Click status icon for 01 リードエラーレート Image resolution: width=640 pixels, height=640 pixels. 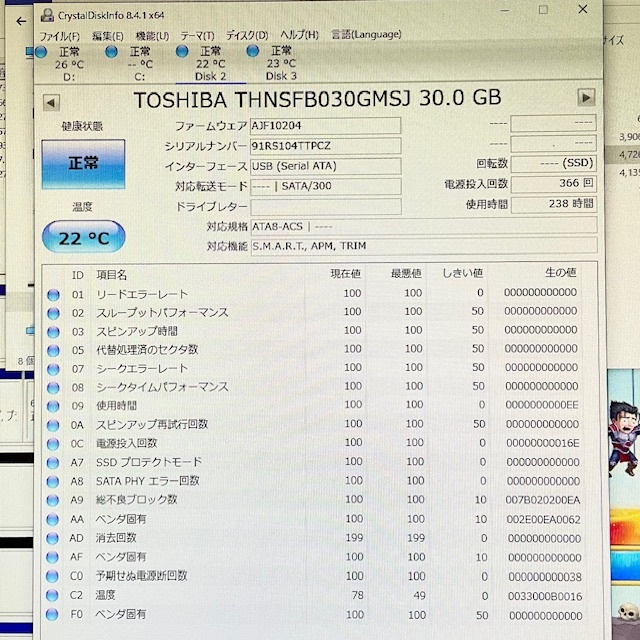point(53,295)
